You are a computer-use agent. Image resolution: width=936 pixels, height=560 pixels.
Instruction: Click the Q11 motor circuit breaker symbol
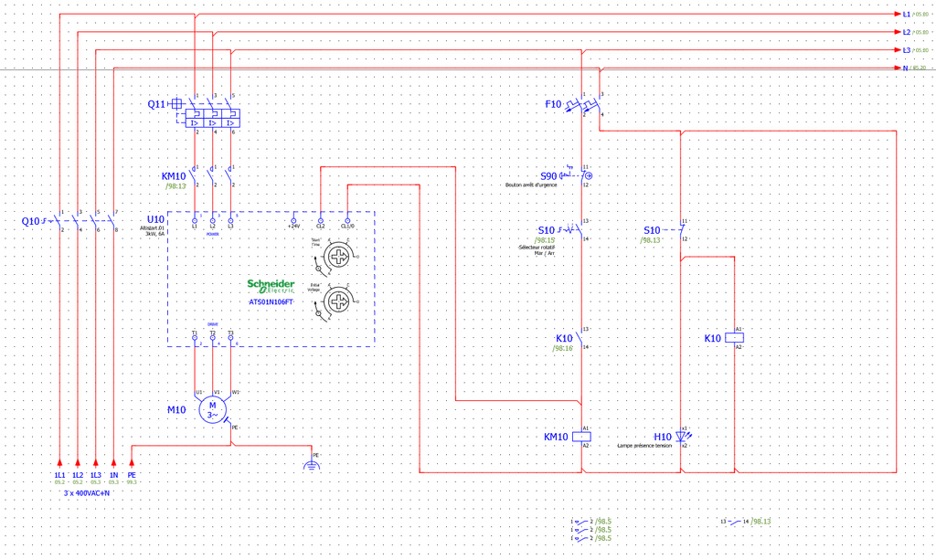212,117
